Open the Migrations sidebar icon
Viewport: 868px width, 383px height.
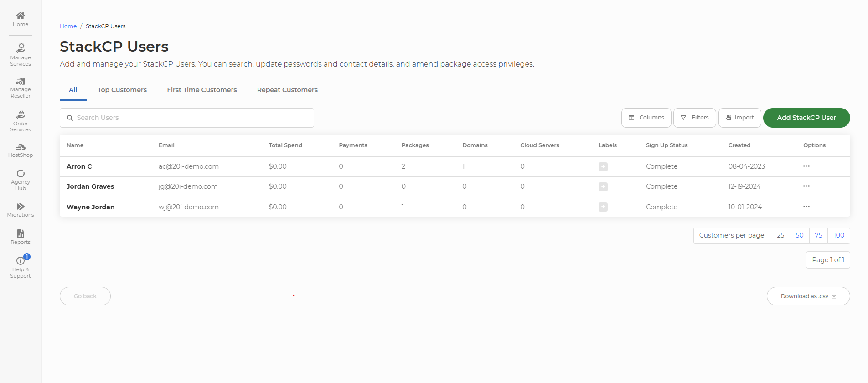[21, 210]
